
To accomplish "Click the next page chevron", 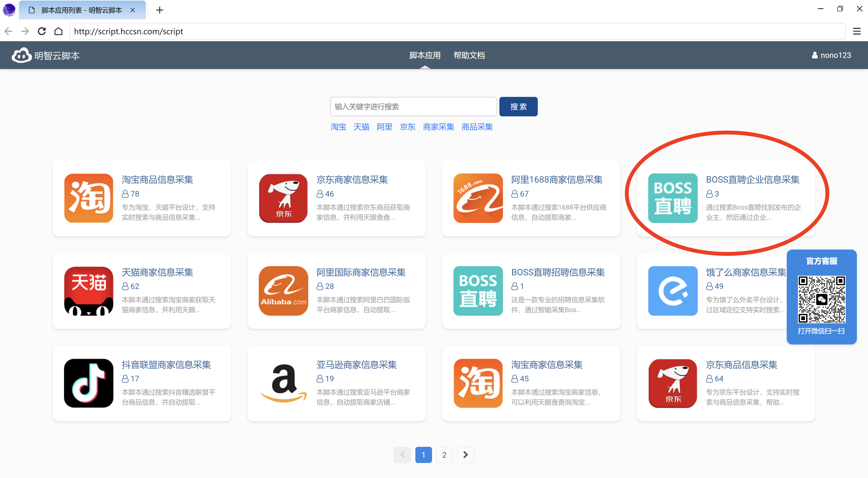I will tap(465, 455).
